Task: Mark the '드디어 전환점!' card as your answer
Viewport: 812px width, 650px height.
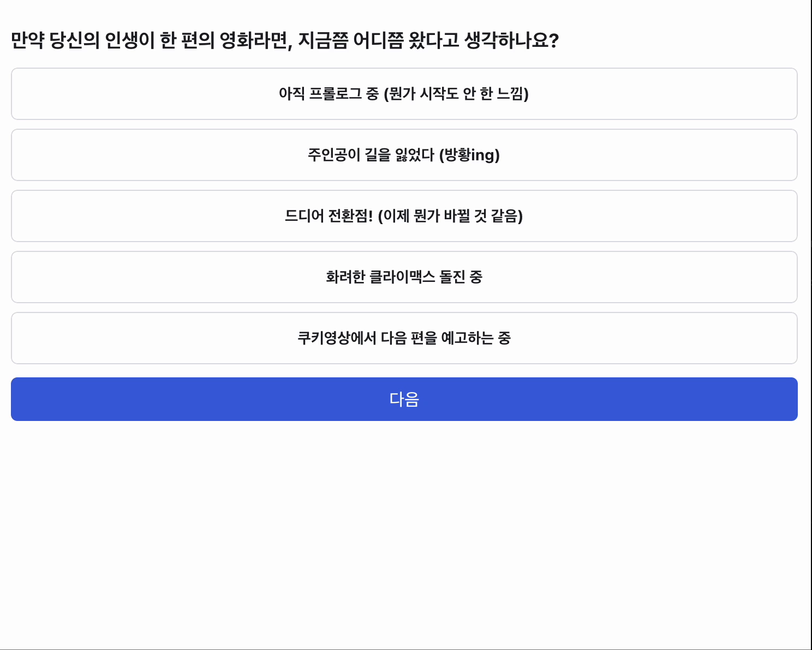Action: click(x=404, y=216)
